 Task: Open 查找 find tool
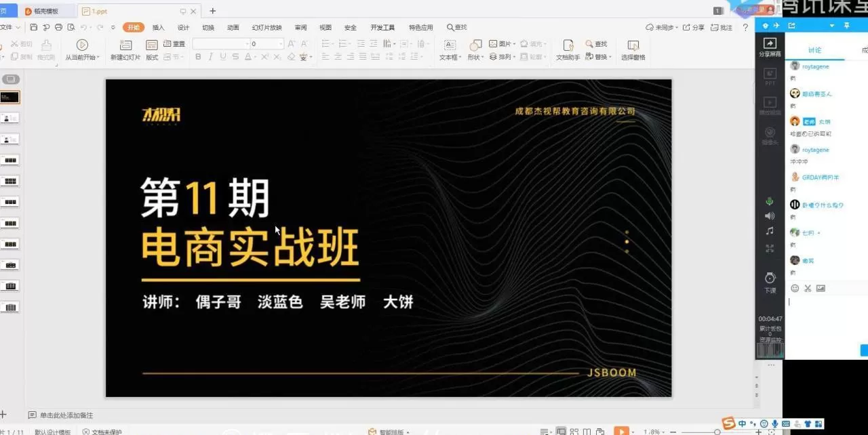(597, 43)
